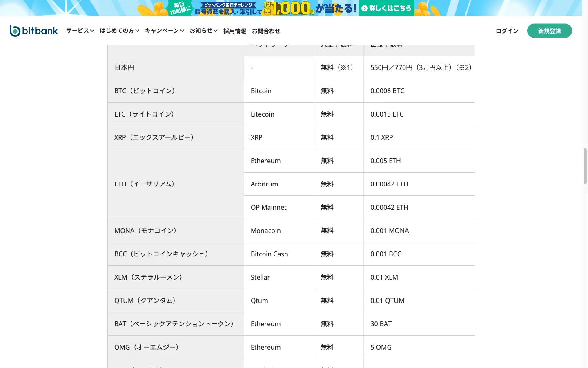This screenshot has width=588, height=368.
Task: Click the 0.001 MONA withdrawal fee
Action: 390,231
